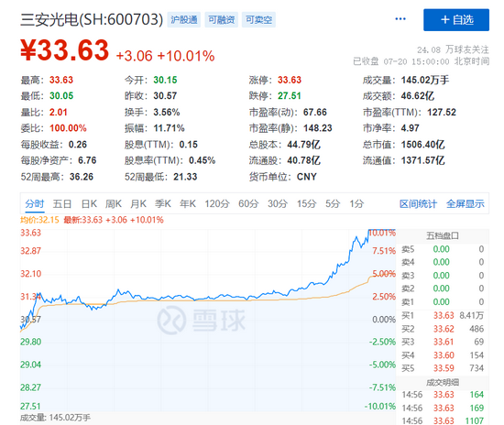Click the current price ¥33.63

(x=65, y=50)
